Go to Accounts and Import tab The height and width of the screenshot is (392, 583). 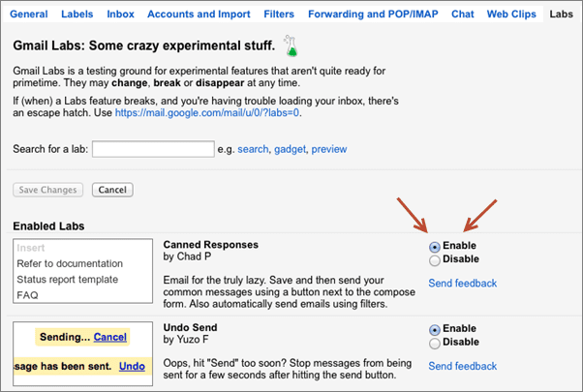point(199,15)
